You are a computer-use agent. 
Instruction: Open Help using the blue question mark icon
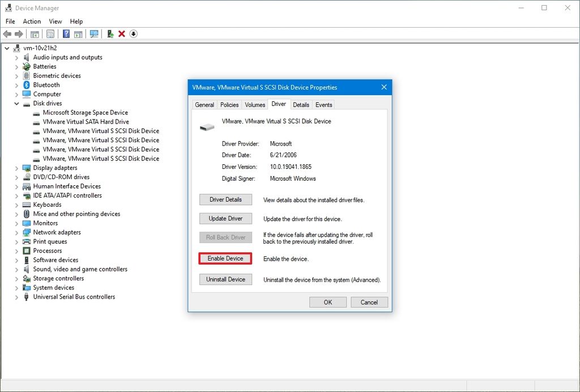[66, 33]
